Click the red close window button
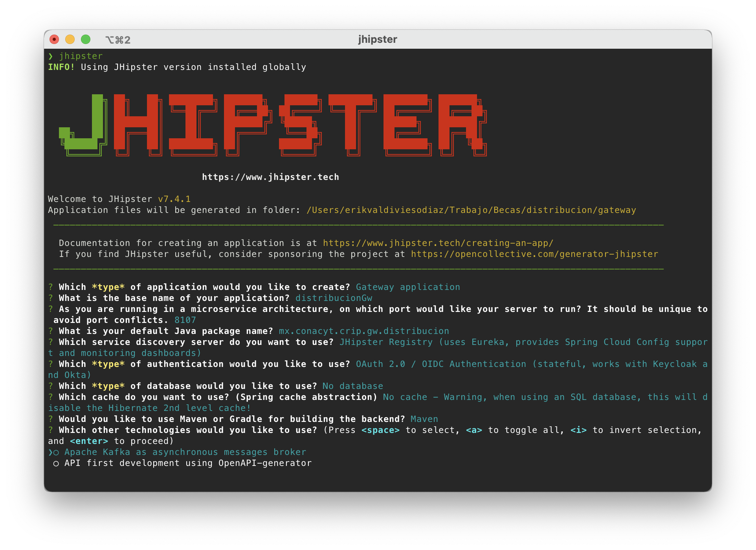Screen dimensions: 756x550 click(54, 39)
